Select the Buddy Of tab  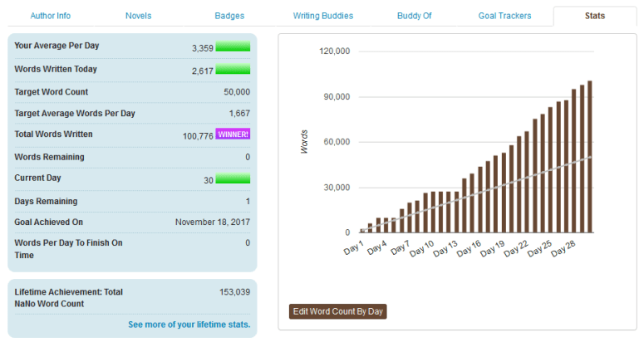(x=415, y=16)
